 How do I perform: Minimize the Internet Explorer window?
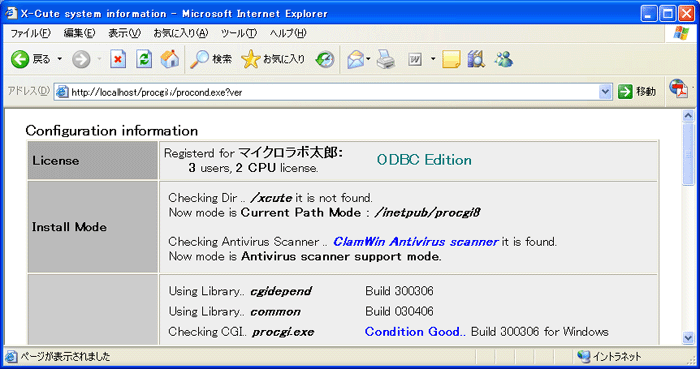coord(649,14)
